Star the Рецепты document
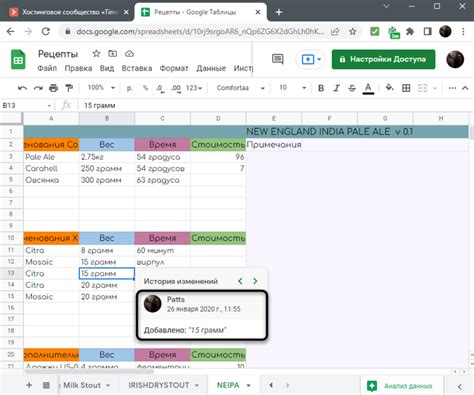 [96, 54]
